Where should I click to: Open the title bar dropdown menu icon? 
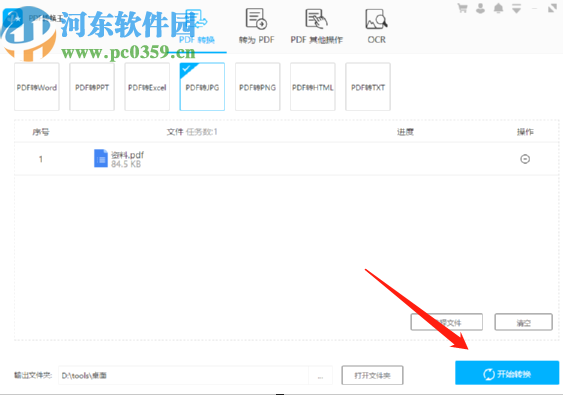[x=516, y=8]
